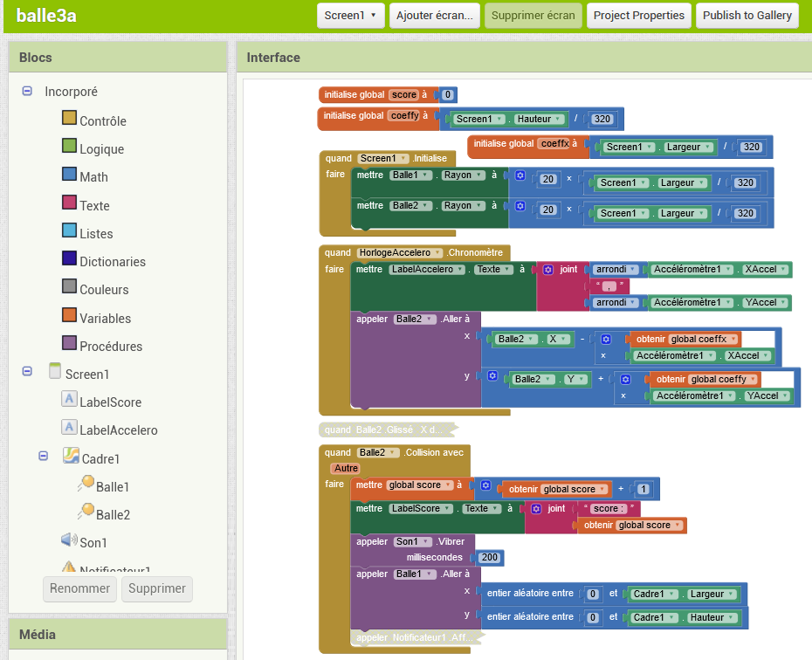Open the Dictionaries blocks category

113,262
